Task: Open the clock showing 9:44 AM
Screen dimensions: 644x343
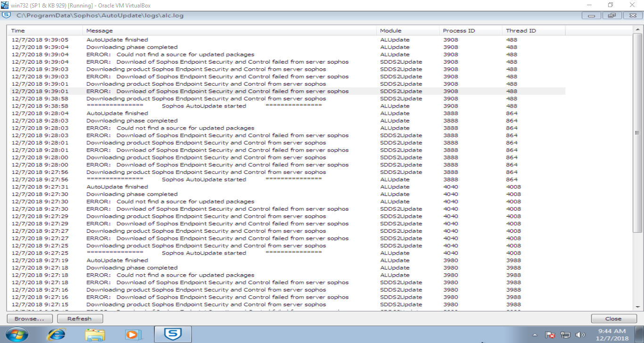Action: pyautogui.click(x=611, y=335)
